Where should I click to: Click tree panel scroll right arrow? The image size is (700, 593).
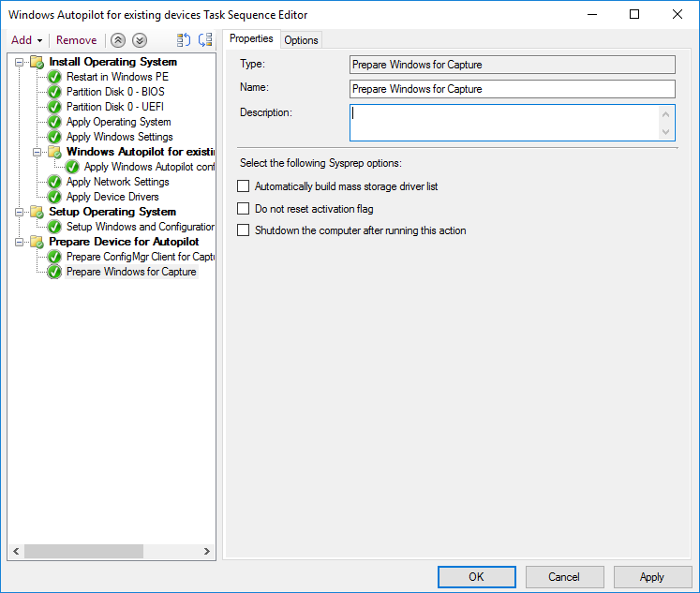click(207, 551)
